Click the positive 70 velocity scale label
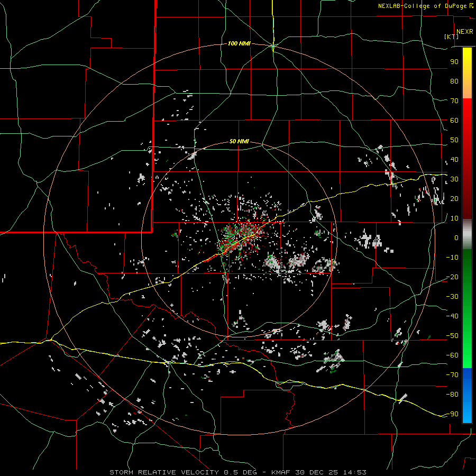The width and height of the screenshot is (476, 476). point(454,101)
